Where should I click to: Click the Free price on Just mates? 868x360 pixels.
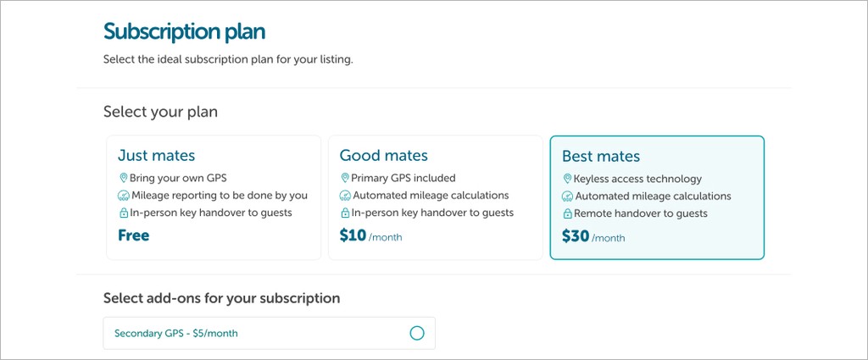click(134, 235)
